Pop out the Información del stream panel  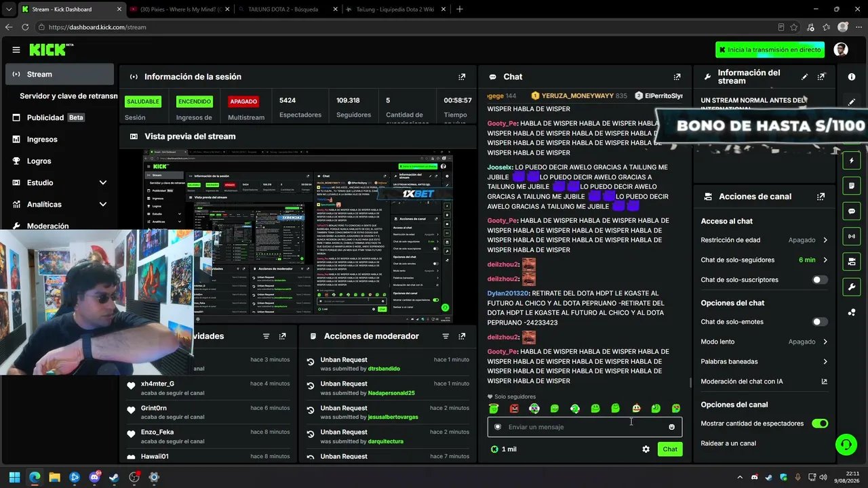[821, 77]
